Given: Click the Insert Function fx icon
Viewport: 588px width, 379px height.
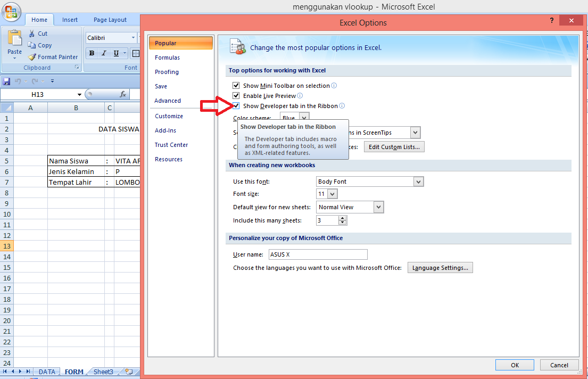Looking at the screenshot, I should point(122,94).
